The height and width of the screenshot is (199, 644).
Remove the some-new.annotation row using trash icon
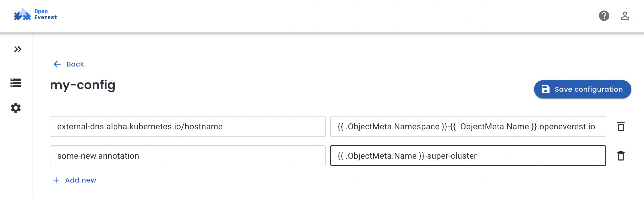(621, 156)
